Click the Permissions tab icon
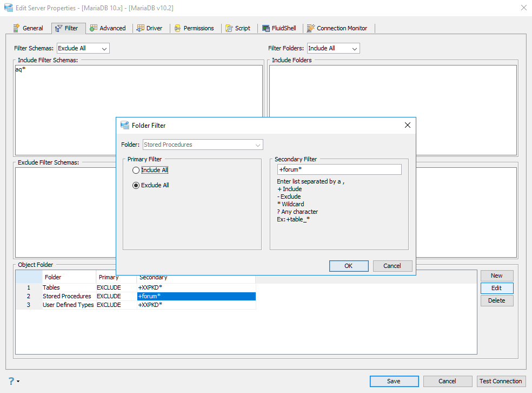The image size is (532, 393). tap(177, 28)
